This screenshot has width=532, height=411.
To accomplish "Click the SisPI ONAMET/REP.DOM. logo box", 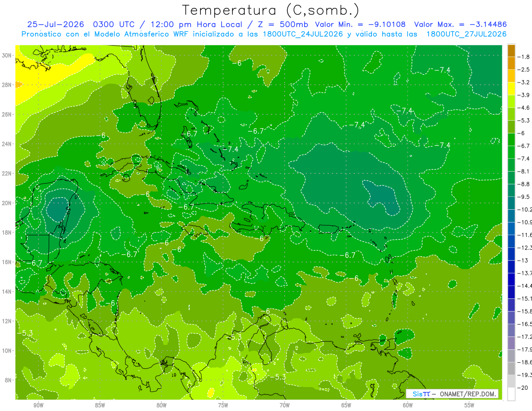I will tap(452, 394).
